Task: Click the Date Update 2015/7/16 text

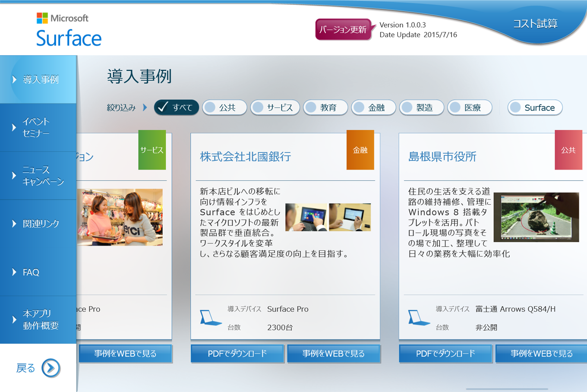Action: pos(418,35)
